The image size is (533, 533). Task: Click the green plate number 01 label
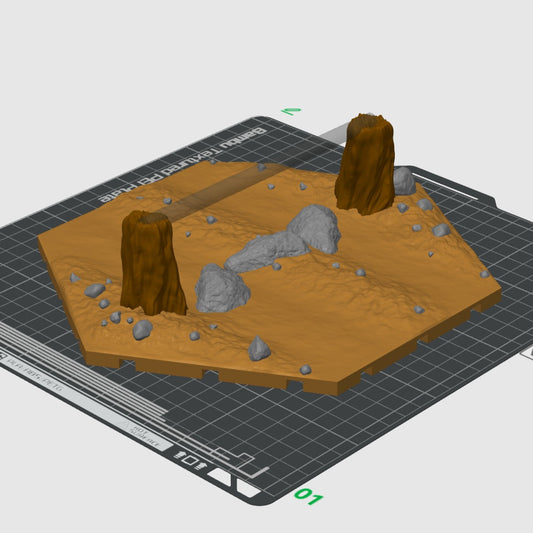308,496
